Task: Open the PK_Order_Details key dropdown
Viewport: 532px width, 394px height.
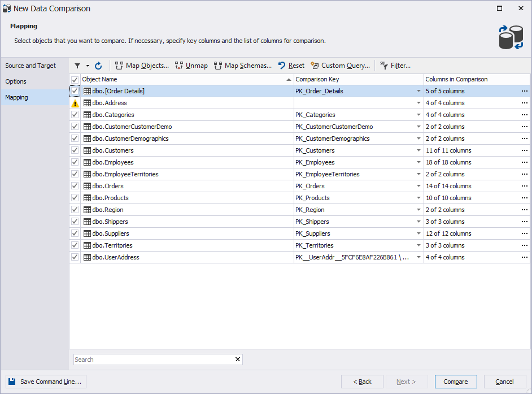Action: click(418, 91)
